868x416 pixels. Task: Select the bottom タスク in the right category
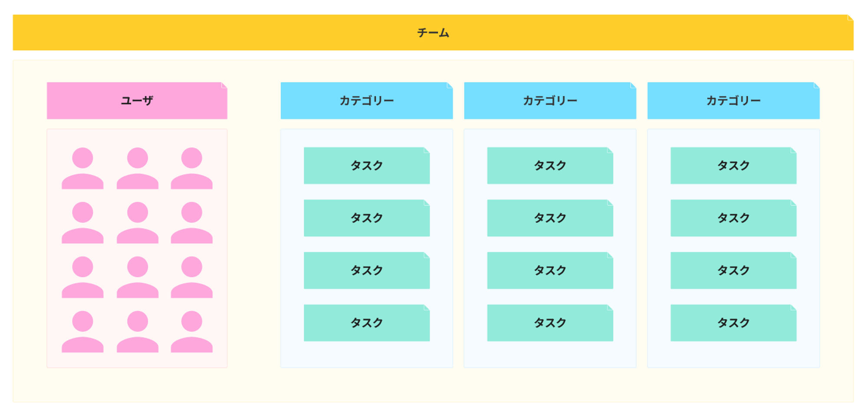click(733, 323)
